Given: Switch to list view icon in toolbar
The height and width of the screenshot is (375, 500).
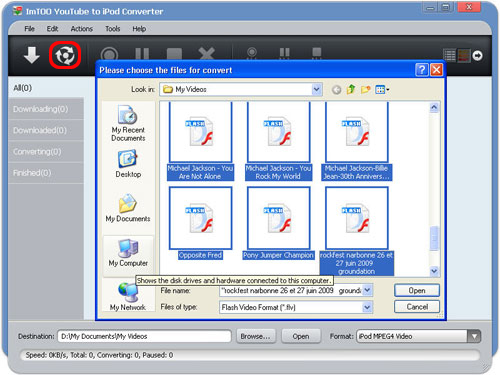Looking at the screenshot, I should pyautogui.click(x=449, y=55).
